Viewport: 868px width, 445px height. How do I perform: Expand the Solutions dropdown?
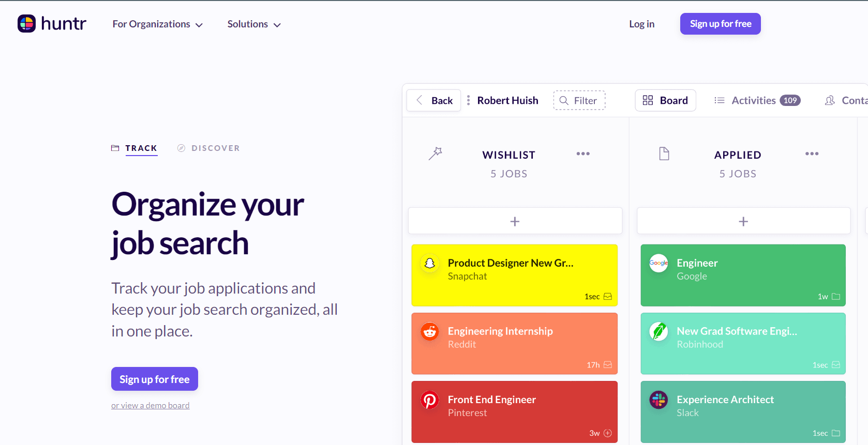point(254,24)
